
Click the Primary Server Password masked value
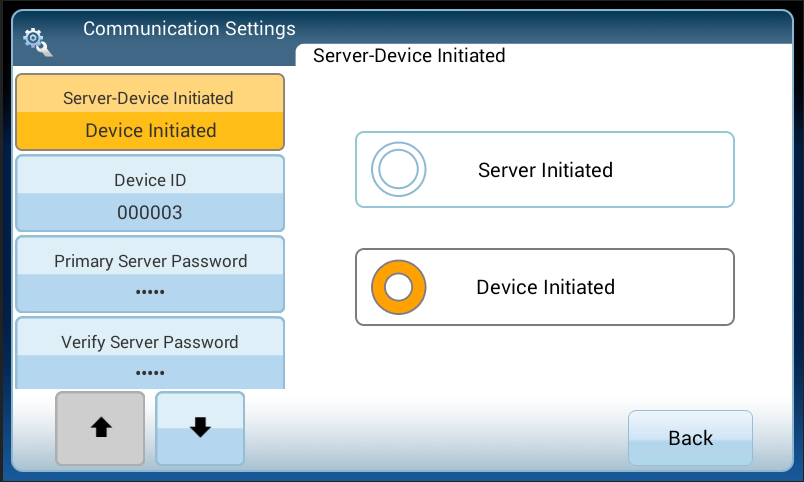click(x=150, y=293)
